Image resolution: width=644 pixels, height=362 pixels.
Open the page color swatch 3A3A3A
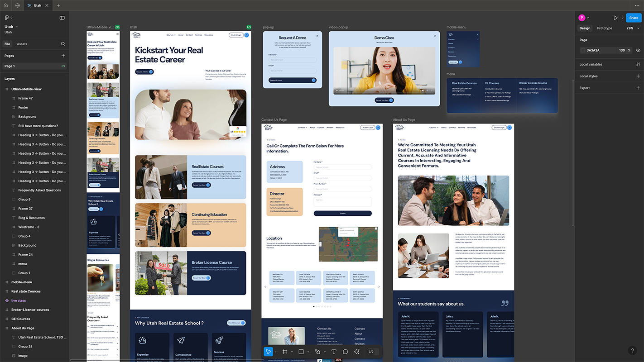pyautogui.click(x=583, y=50)
